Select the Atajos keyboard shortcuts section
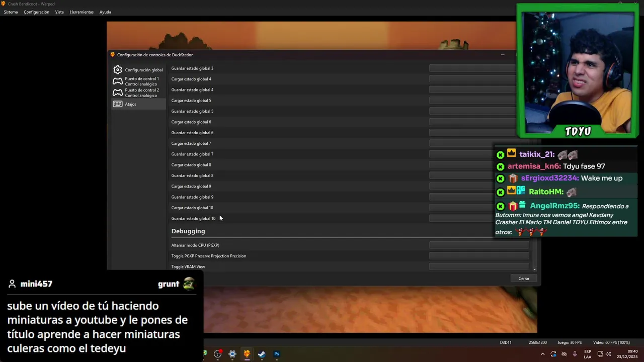 (x=138, y=104)
